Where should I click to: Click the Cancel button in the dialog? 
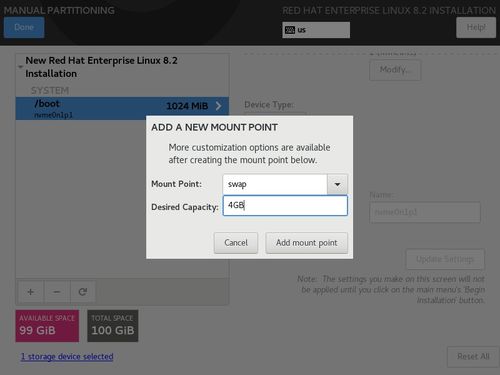236,243
